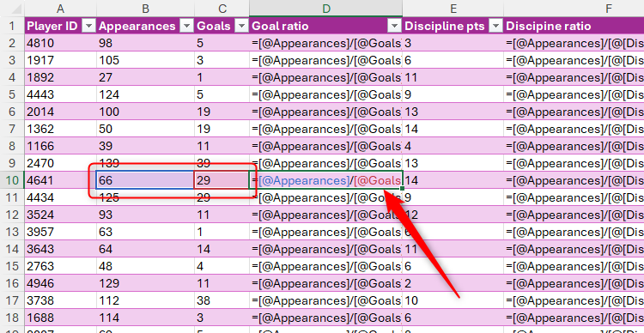Select Appearances cell 66 in row 10
The image size is (644, 333).
pos(145,180)
